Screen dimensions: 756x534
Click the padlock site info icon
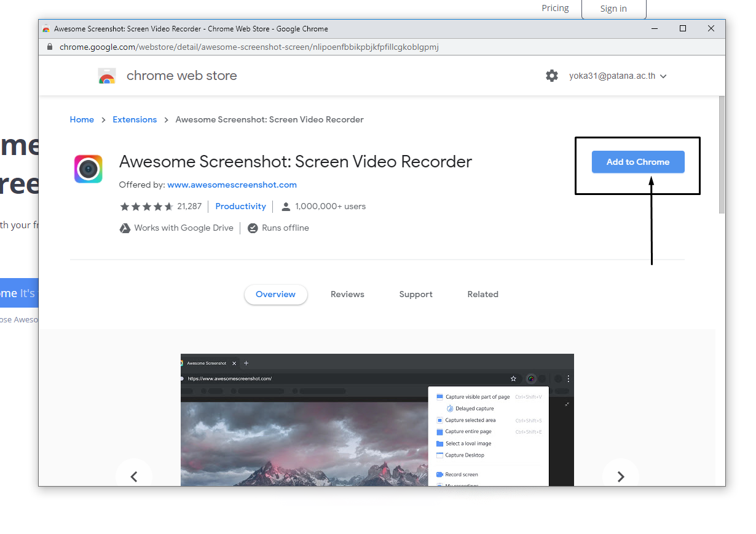50,47
